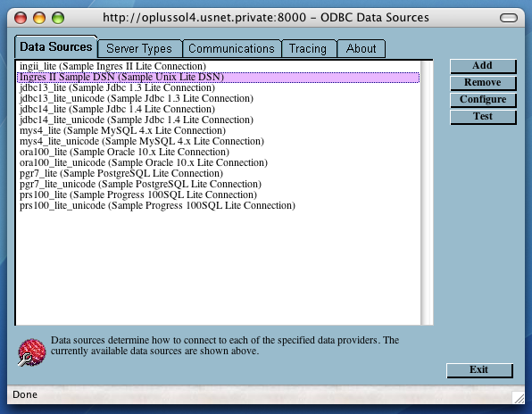
Task: Switch to the Tracing tab
Action: (309, 49)
